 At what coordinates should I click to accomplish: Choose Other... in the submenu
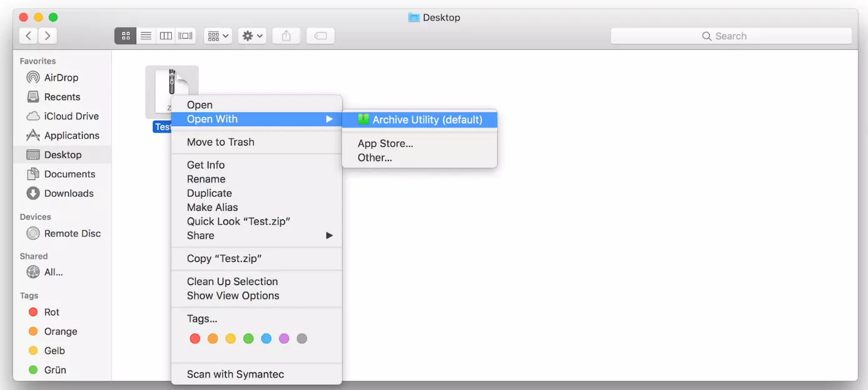tap(420, 157)
